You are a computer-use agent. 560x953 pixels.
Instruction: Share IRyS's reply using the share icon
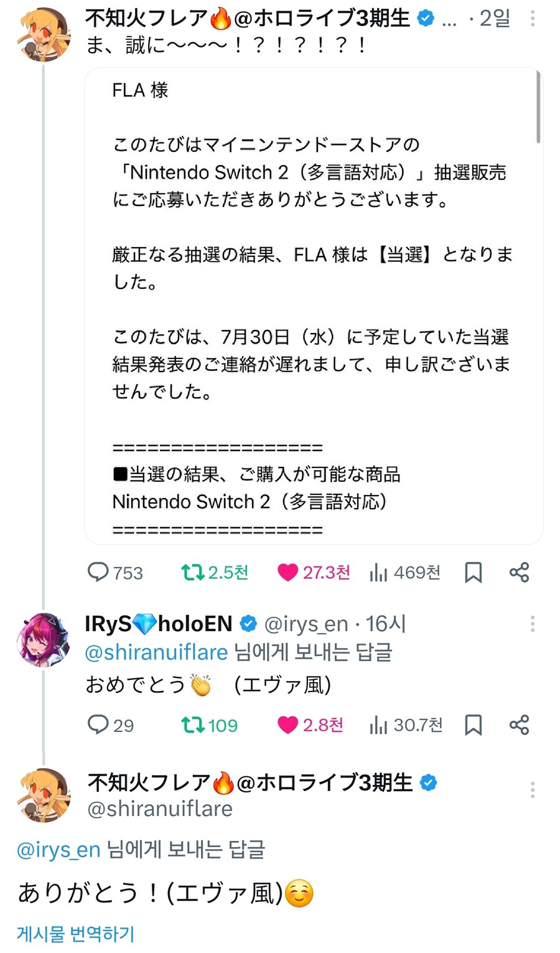520,725
